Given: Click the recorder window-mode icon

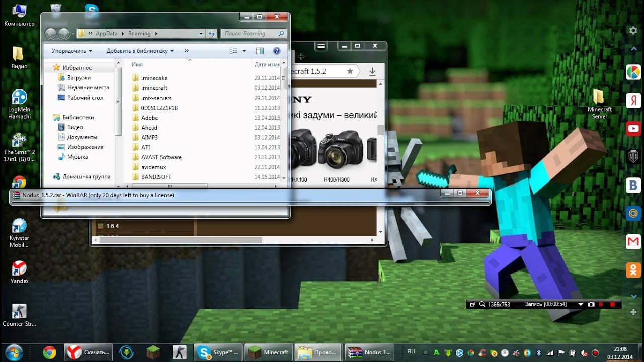Looking at the screenshot, I should tap(472, 304).
